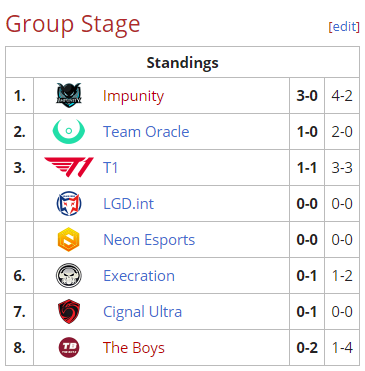
Task: Click the Team Oracle crescent logo
Action: [69, 131]
